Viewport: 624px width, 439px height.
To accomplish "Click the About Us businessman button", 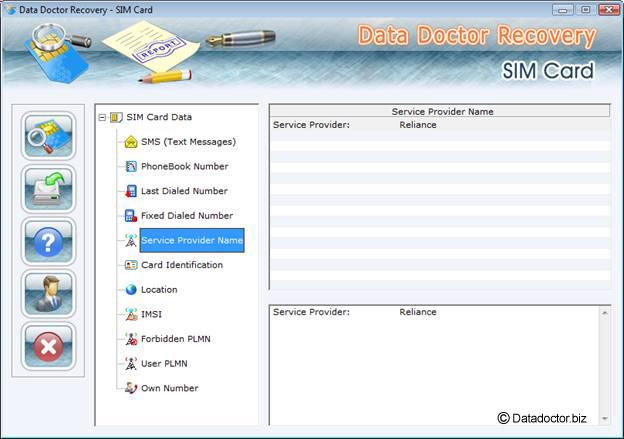I will point(49,294).
